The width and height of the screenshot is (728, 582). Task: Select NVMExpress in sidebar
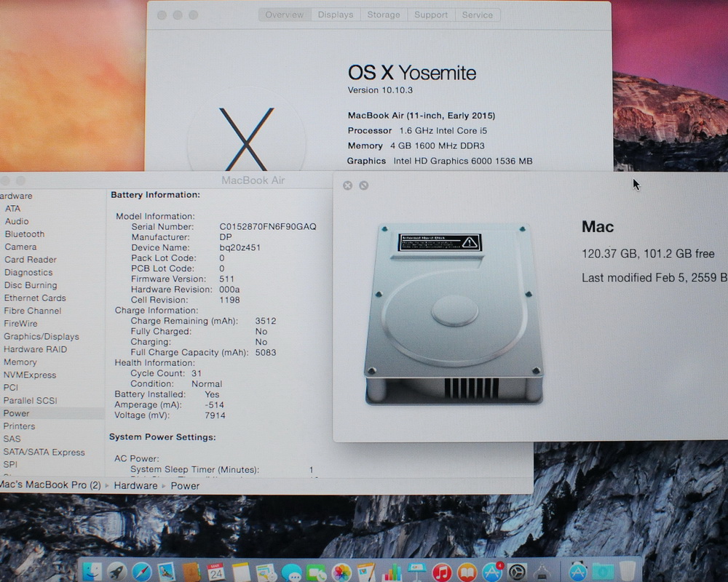(30, 375)
